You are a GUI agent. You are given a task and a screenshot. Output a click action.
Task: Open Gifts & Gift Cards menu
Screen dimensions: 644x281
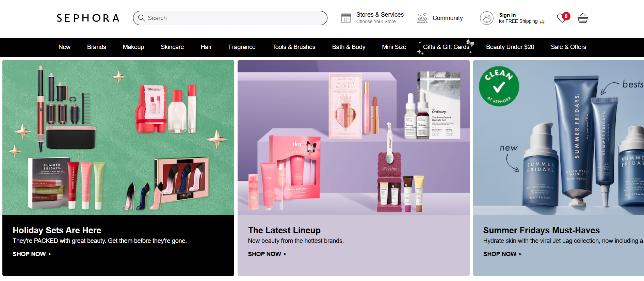coord(446,47)
